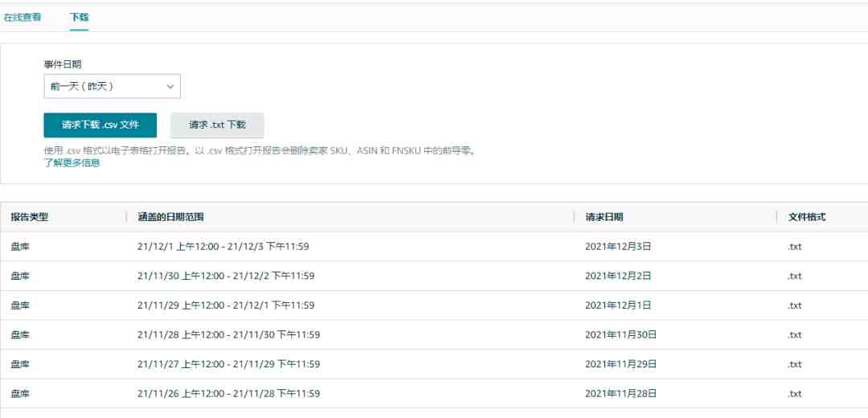Screen dimensions: 868x418
Task: Click request date 2021年12月1日
Action: coord(618,305)
